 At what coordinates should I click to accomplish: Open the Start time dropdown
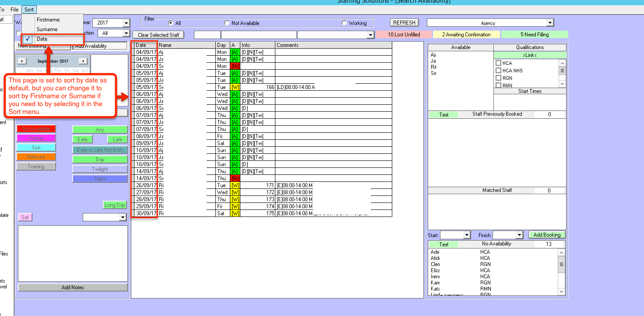[x=466, y=235]
